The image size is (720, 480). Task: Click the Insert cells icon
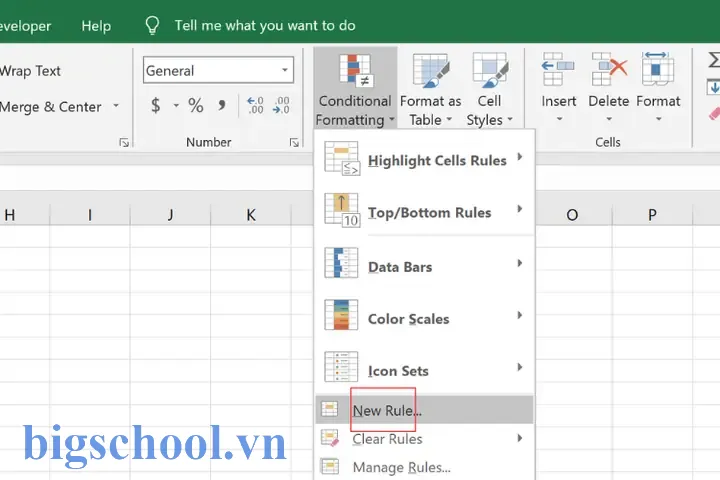(x=558, y=69)
